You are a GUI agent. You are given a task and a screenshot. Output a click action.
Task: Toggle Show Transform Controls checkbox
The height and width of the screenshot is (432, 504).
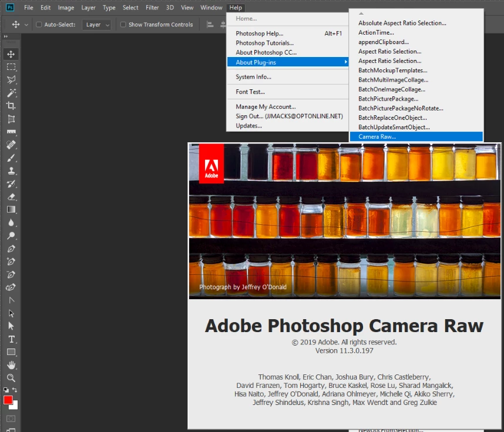click(x=123, y=25)
